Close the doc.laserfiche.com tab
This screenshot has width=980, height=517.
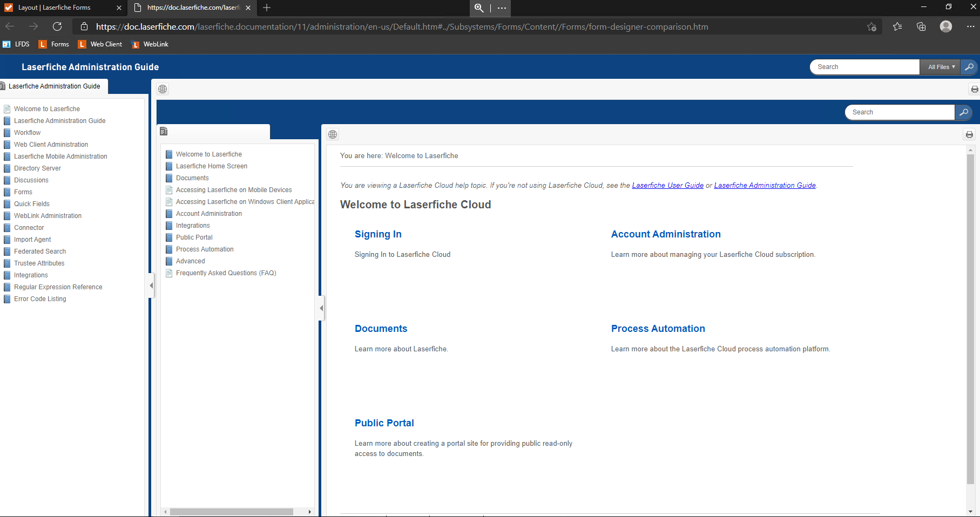click(248, 8)
